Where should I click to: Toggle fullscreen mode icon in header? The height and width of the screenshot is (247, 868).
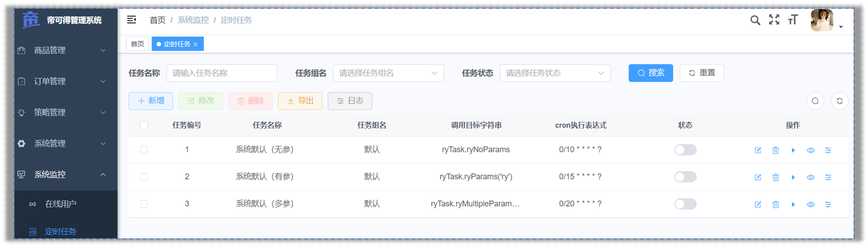click(x=774, y=20)
